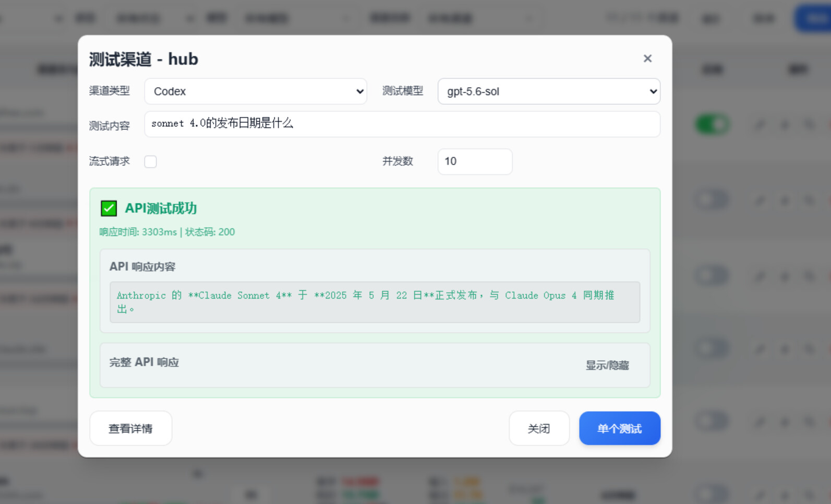The height and width of the screenshot is (504, 831).
Task: Click the green API测试成功 checkmark icon
Action: (109, 208)
